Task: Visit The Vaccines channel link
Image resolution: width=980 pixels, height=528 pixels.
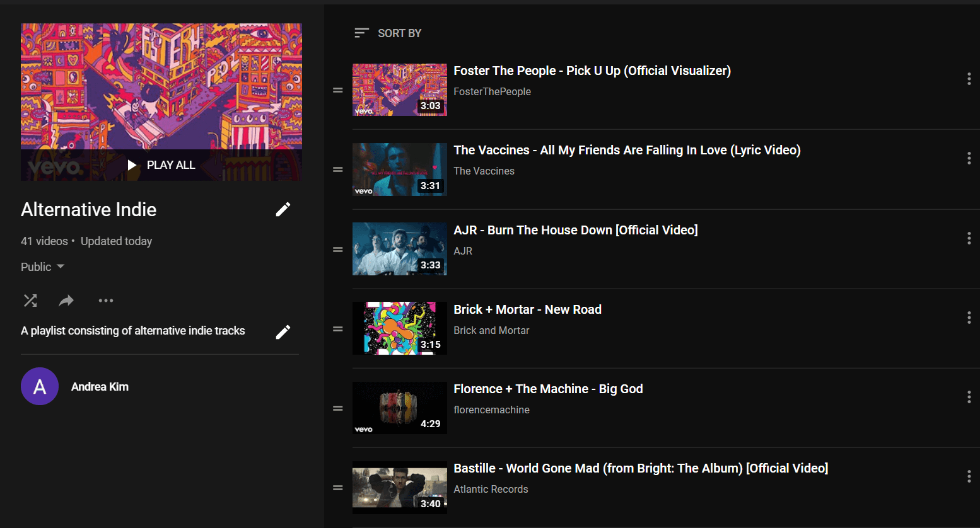Action: [484, 171]
